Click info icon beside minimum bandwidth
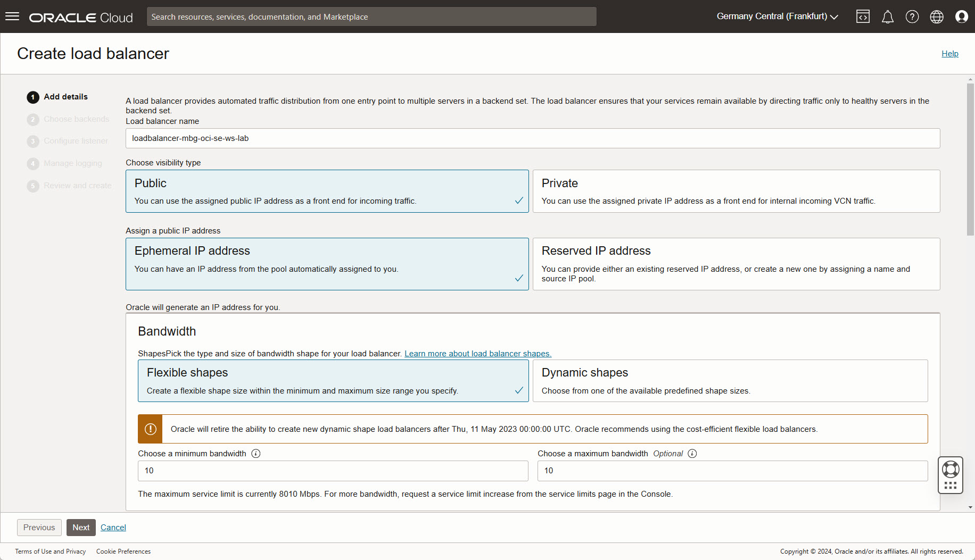This screenshot has width=975, height=560. 256,454
